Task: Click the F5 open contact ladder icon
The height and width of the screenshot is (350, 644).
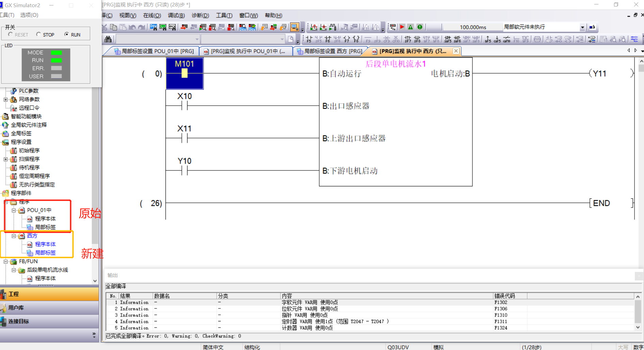Action: (309, 39)
